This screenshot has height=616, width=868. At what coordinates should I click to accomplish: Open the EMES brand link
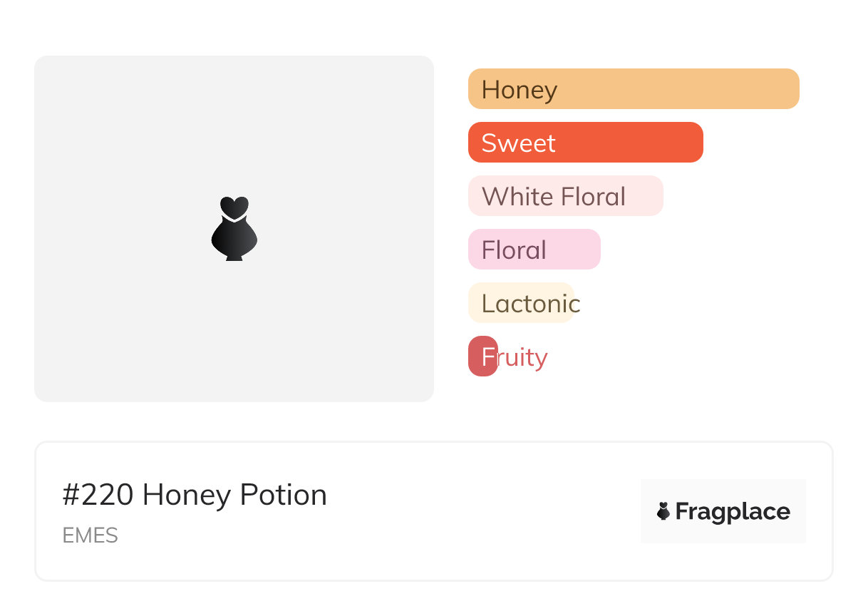click(90, 535)
